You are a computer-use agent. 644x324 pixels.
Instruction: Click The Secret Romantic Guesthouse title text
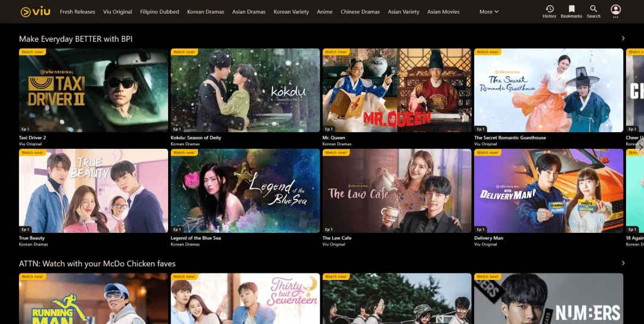(510, 138)
